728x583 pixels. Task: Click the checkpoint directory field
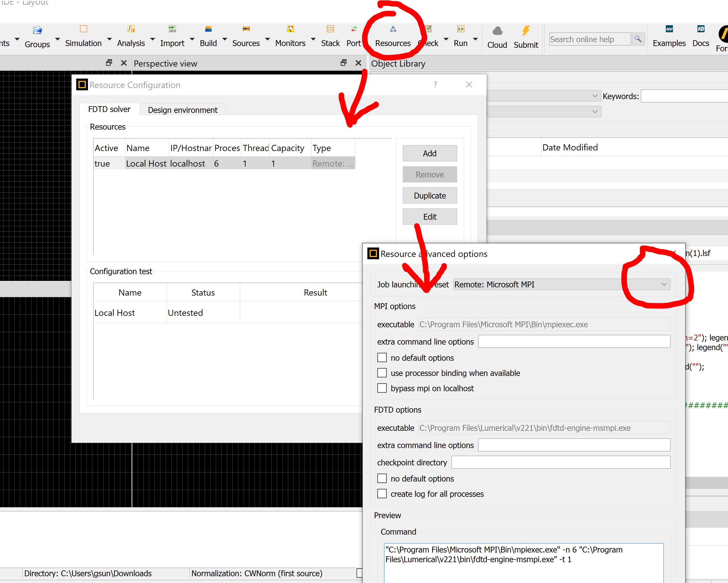click(x=561, y=462)
